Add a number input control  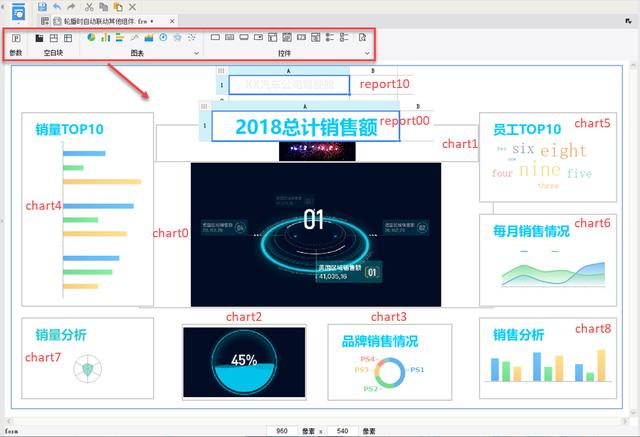pos(301,37)
